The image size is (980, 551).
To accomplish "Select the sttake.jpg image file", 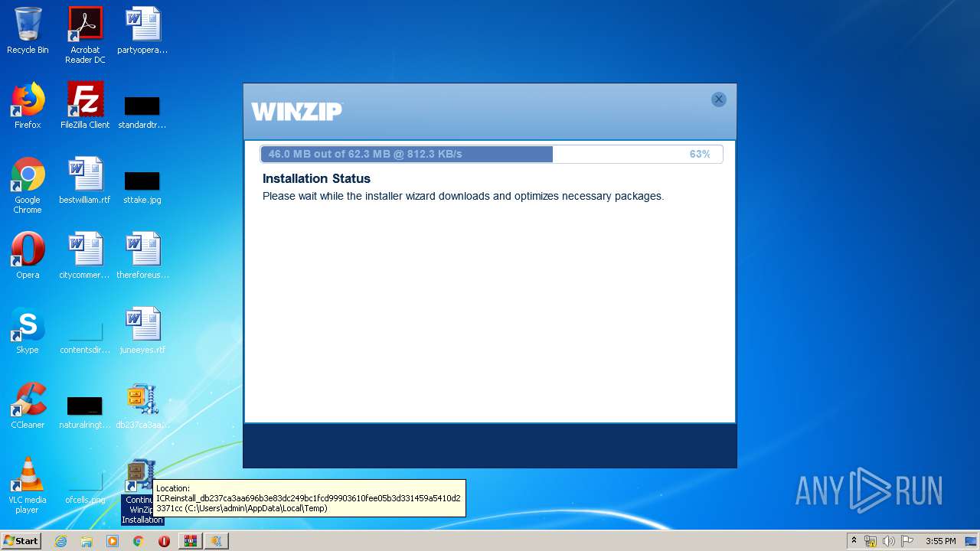I will tap(142, 187).
